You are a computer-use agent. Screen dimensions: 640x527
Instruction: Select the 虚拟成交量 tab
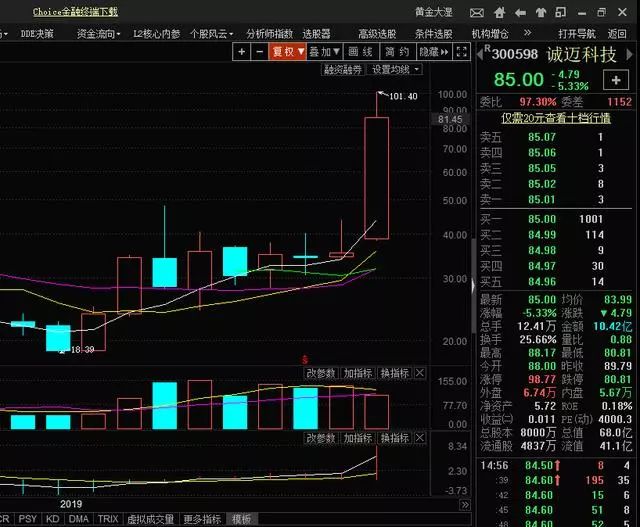click(151, 519)
